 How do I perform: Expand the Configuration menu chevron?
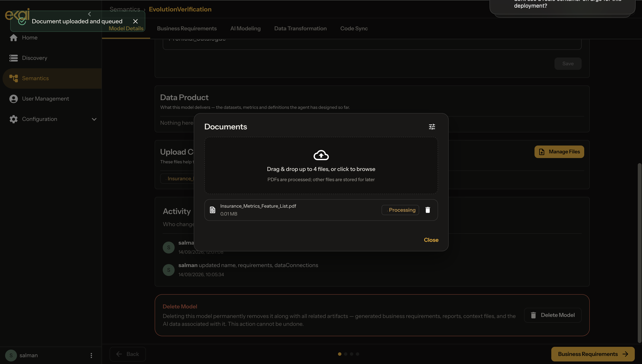94,119
